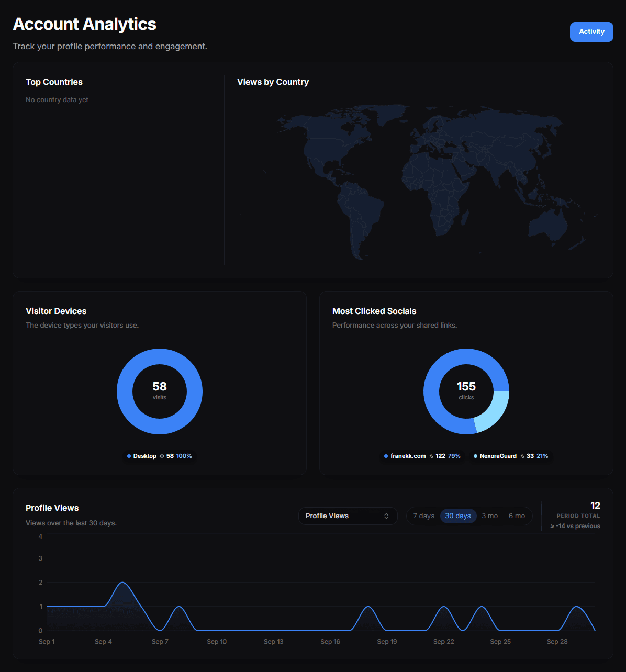Open the Profile Views metric dropdown
The width and height of the screenshot is (626, 672).
point(348,516)
